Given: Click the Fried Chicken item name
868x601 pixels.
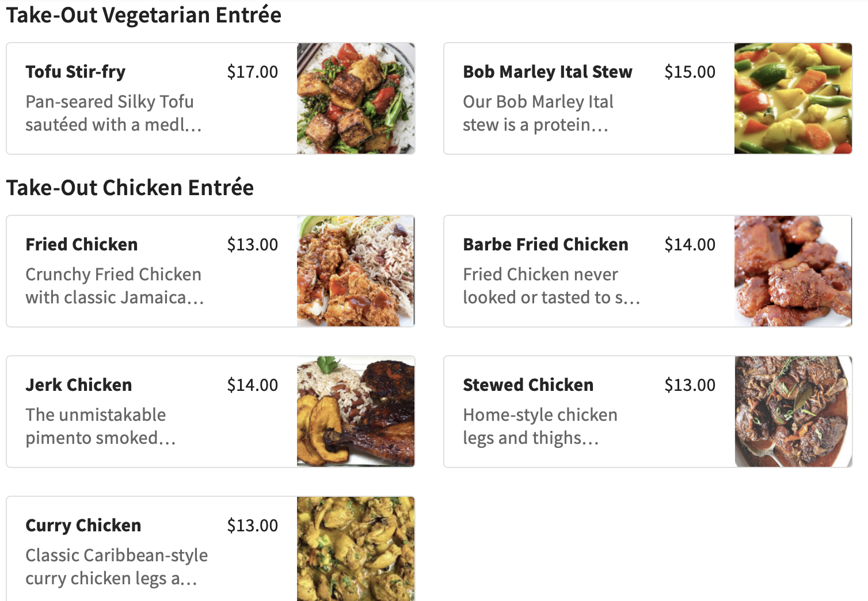Looking at the screenshot, I should click(82, 245).
